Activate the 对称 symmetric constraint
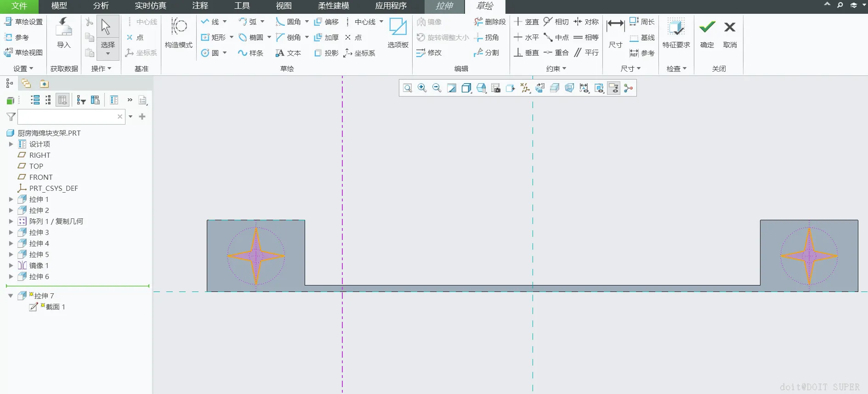The height and width of the screenshot is (394, 868). pos(586,22)
